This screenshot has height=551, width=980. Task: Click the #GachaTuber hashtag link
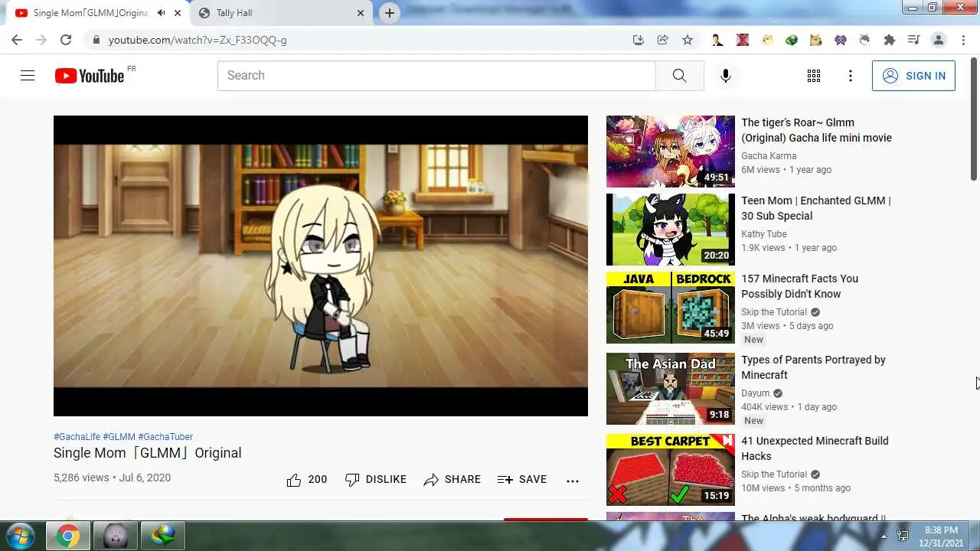pos(165,437)
